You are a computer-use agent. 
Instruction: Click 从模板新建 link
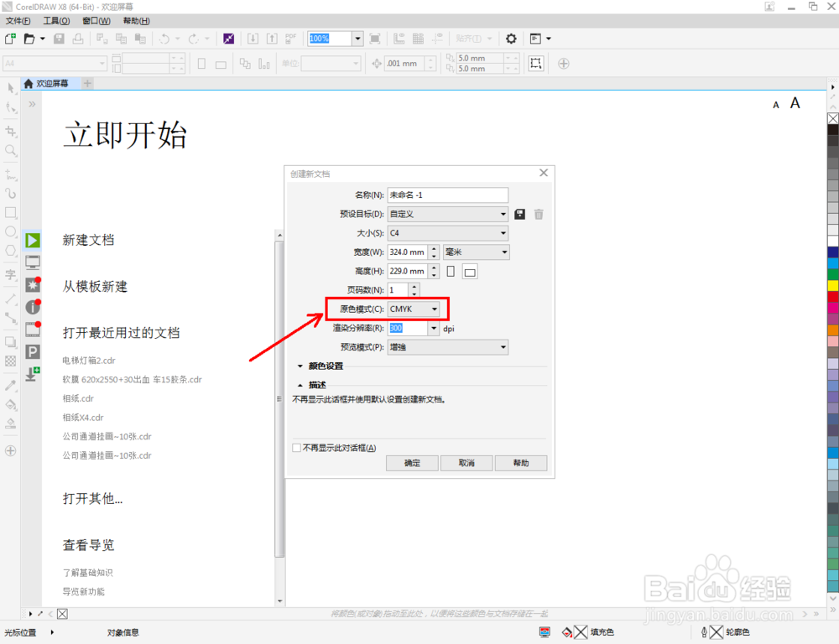(x=96, y=287)
